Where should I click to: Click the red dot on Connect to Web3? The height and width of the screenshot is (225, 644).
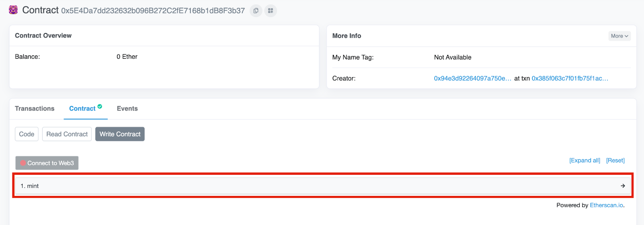point(23,163)
